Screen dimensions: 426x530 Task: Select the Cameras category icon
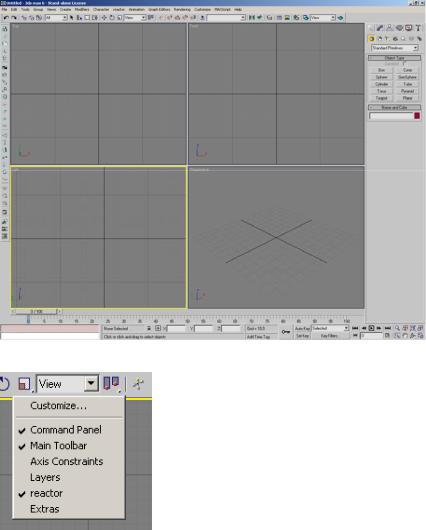click(395, 39)
